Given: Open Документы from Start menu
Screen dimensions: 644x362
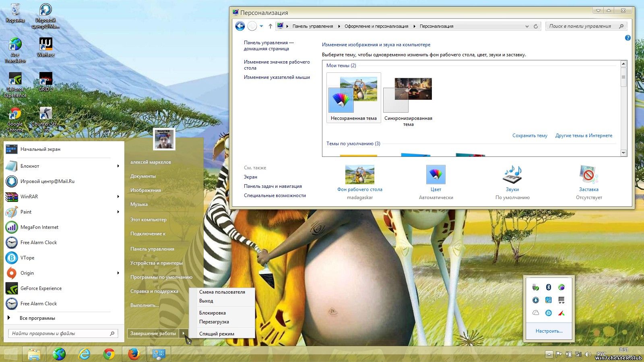Looking at the screenshot, I should click(x=143, y=176).
